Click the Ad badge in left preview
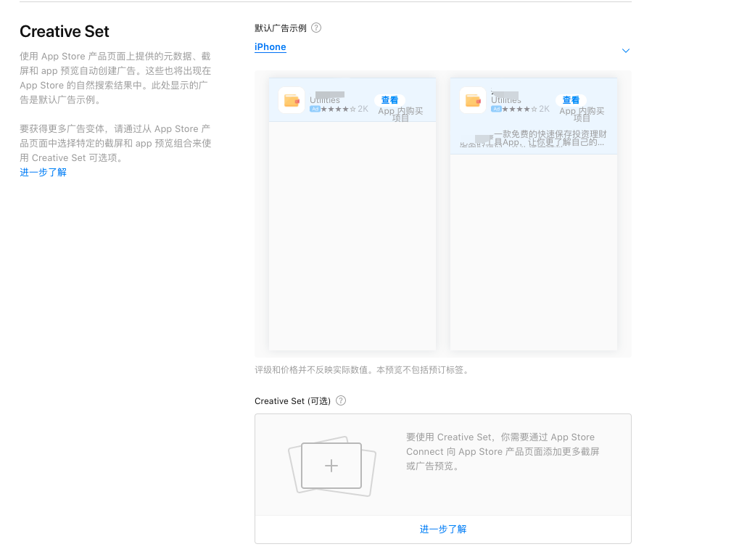The image size is (747, 560). [315, 109]
